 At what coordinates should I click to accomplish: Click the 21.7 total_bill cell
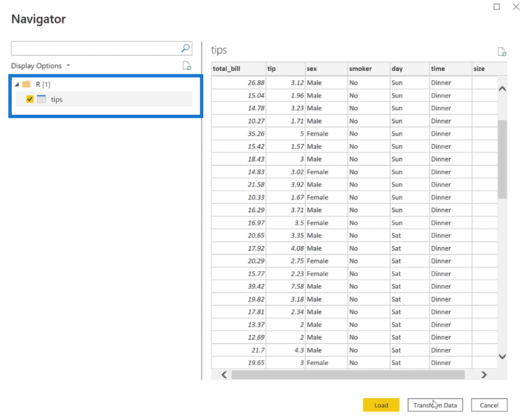(x=238, y=350)
